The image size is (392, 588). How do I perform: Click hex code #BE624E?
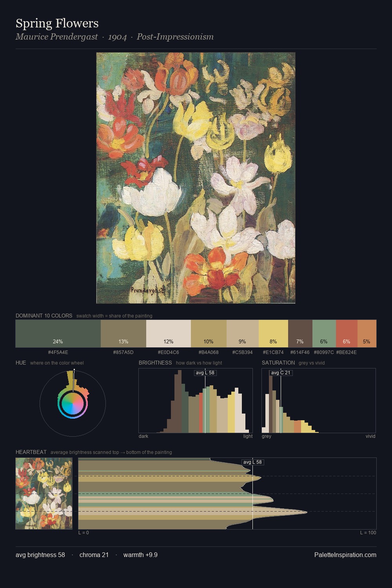pyautogui.click(x=347, y=352)
